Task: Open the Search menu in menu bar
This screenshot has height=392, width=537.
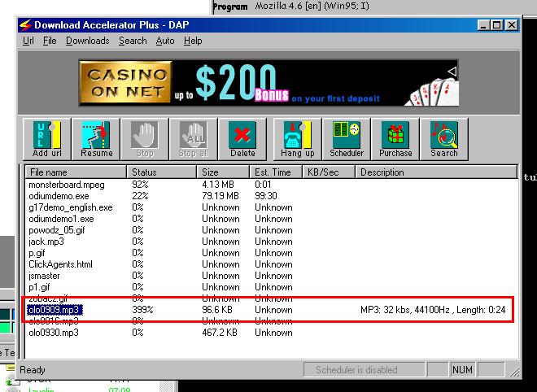Action: pos(133,41)
